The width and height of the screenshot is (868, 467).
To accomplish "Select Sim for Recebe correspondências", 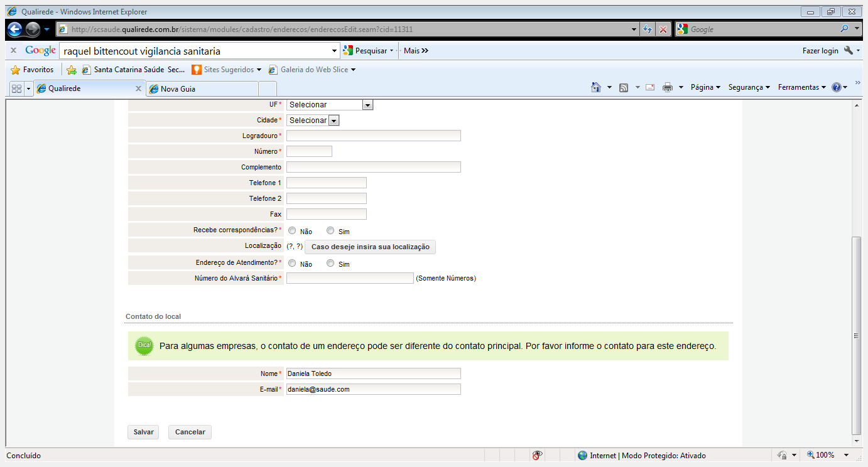I will (330, 230).
